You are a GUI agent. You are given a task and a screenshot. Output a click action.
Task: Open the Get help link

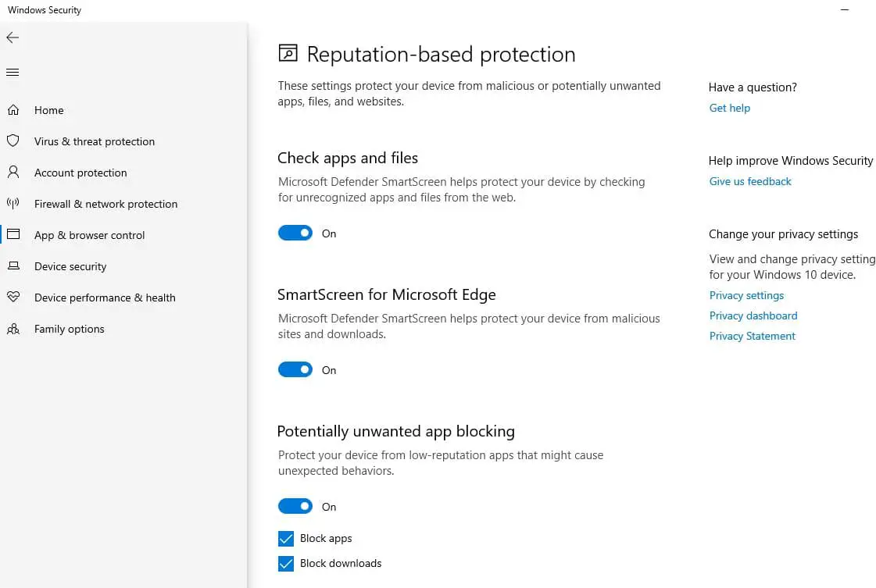pos(729,109)
